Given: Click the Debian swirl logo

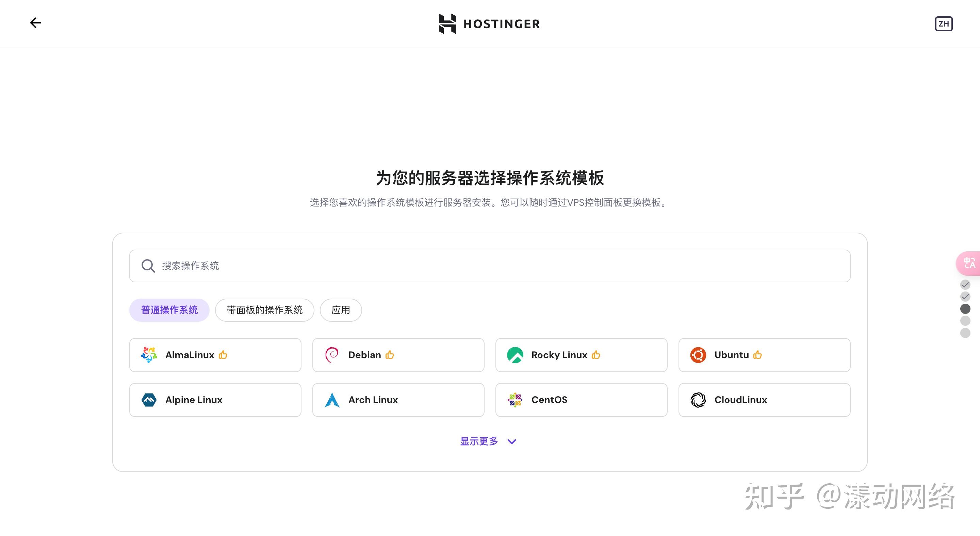Looking at the screenshot, I should pos(332,355).
